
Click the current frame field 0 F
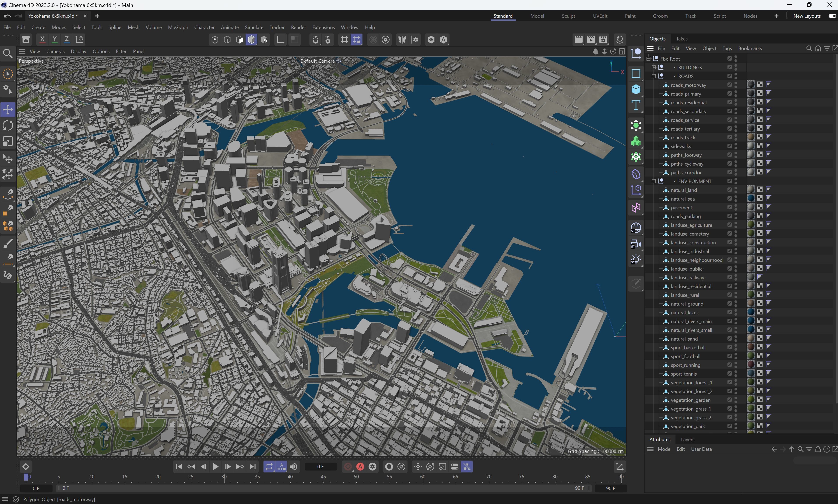[320, 467]
